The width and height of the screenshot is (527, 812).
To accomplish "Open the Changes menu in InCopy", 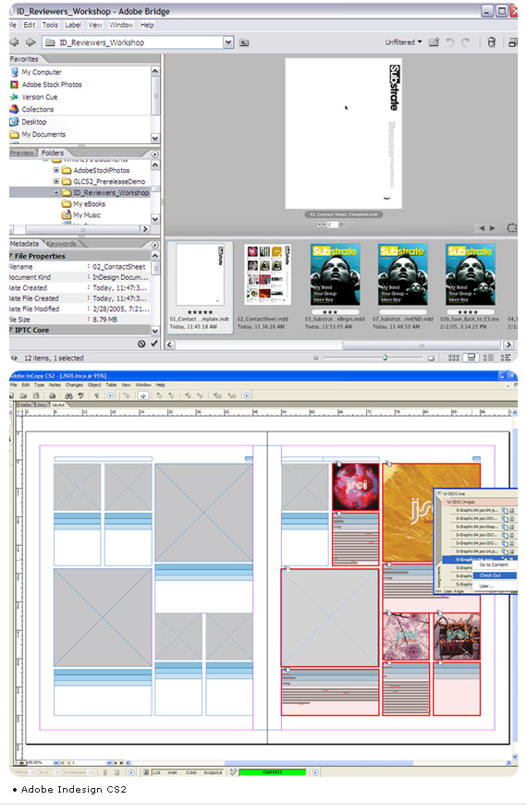I will pos(74,385).
